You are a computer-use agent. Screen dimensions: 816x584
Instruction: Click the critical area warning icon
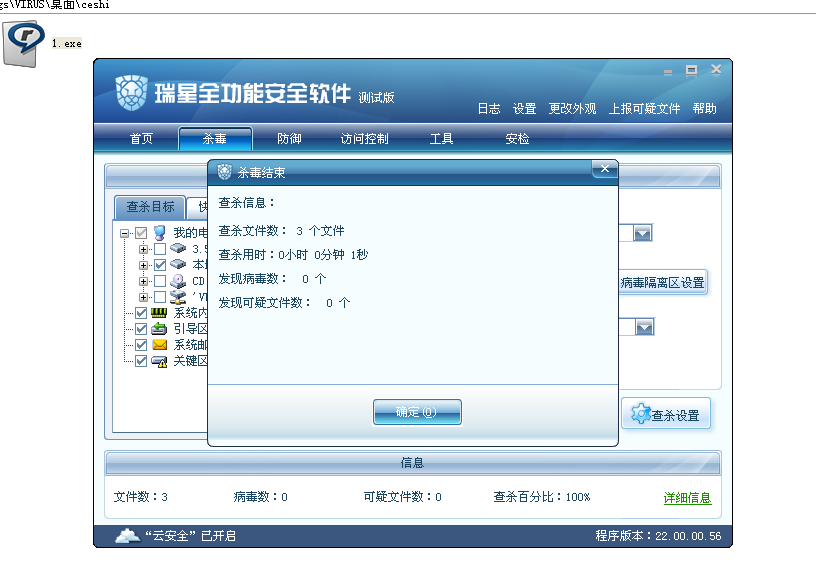coord(159,361)
